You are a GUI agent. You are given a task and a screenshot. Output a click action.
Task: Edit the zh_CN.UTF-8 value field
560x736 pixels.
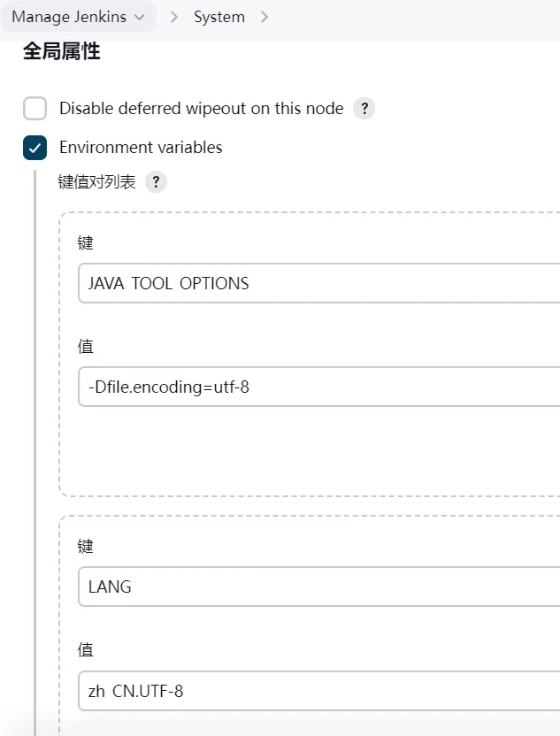319,691
